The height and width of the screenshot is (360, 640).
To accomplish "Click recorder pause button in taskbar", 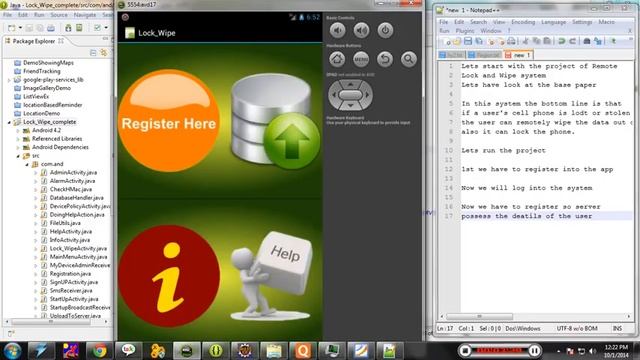I will (534, 350).
